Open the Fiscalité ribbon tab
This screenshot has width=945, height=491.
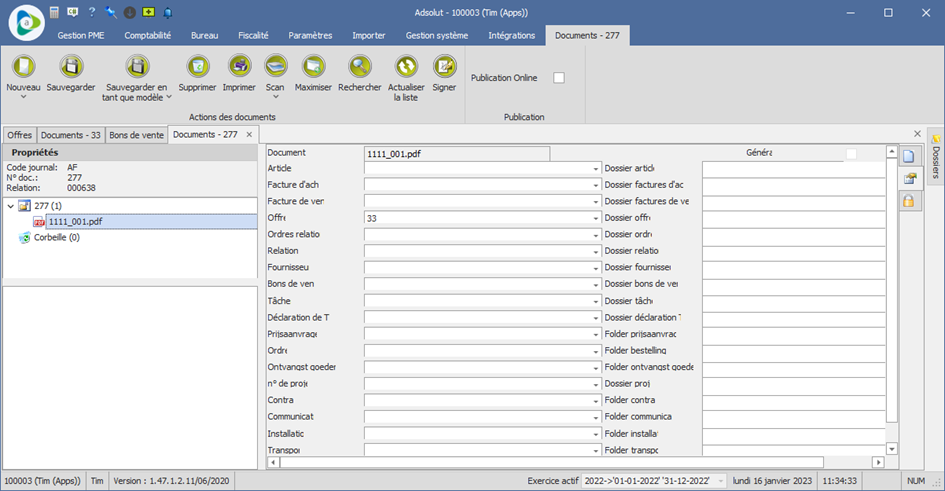point(253,36)
